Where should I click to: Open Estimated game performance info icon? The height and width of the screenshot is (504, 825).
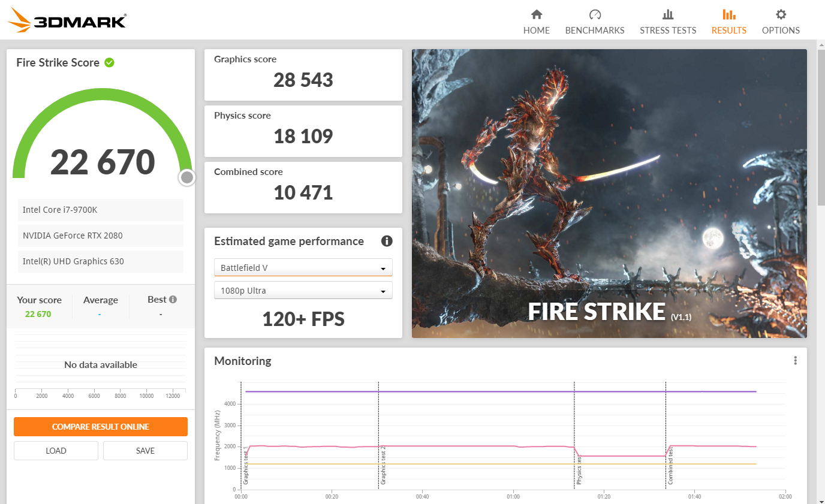click(x=387, y=241)
